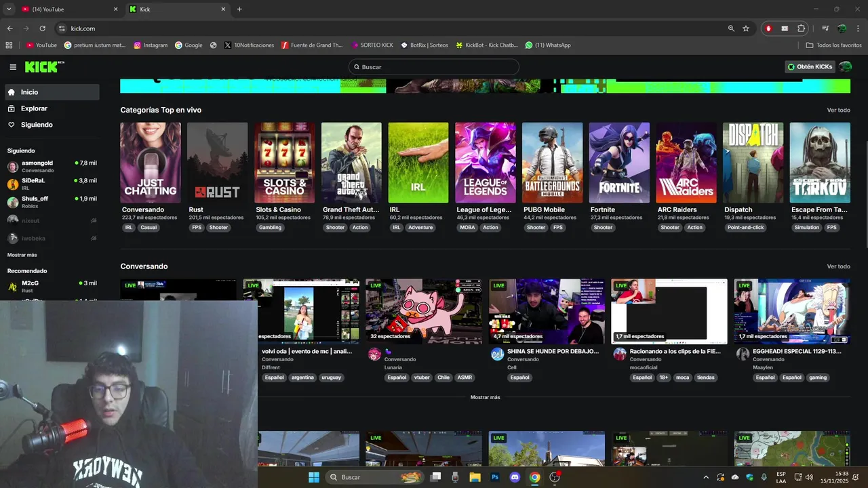The image size is (868, 488).
Task: Open the EGGHEAD! ESPECIAL stream thumbnail
Action: [792, 312]
